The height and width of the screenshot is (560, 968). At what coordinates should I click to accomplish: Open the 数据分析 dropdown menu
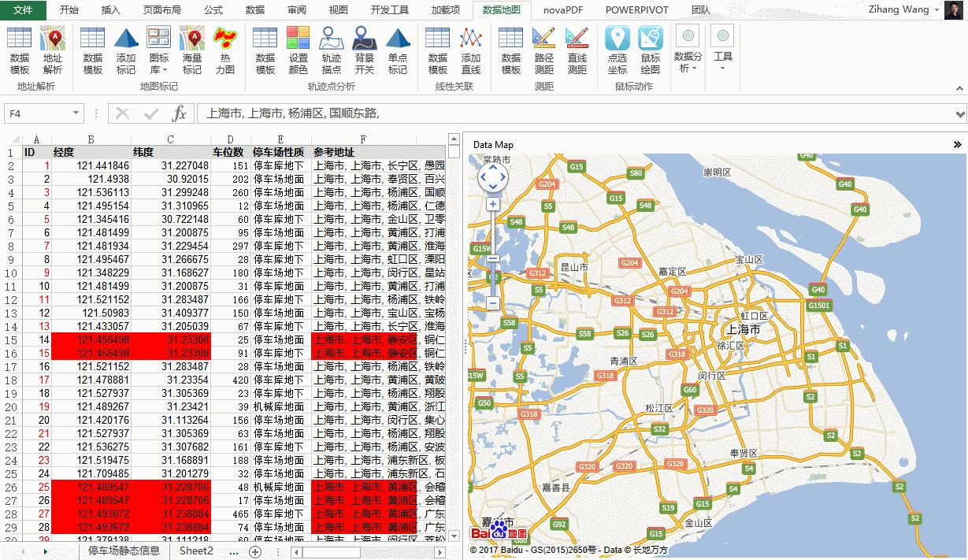[688, 49]
